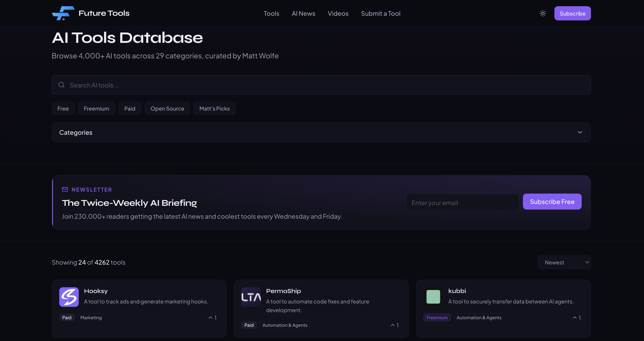
Task: Toggle the Paid filter chip
Action: click(130, 108)
